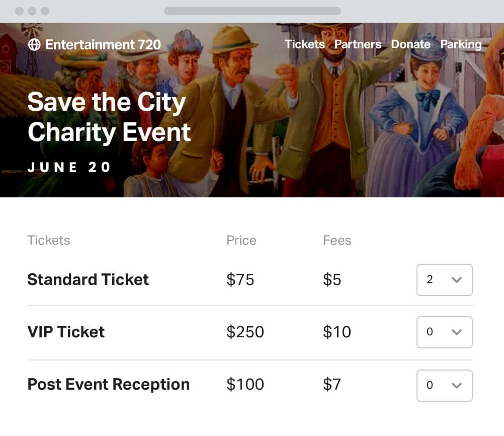View Parking information from the navigation

tap(461, 44)
